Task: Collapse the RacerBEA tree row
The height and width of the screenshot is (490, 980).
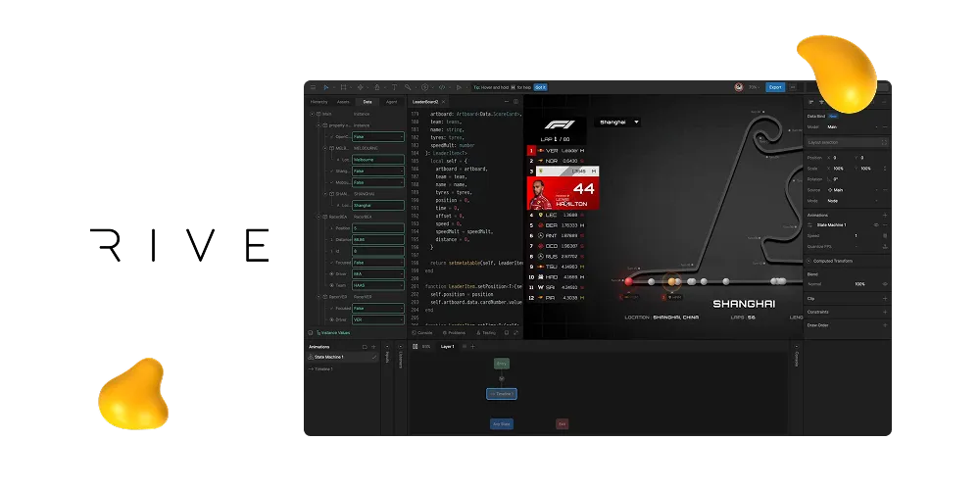Action: 318,217
